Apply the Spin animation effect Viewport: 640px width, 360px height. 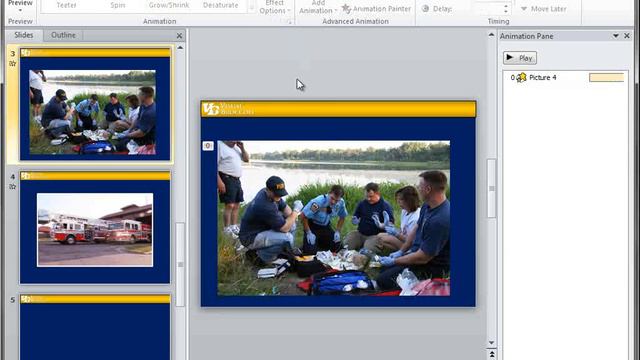click(x=118, y=5)
